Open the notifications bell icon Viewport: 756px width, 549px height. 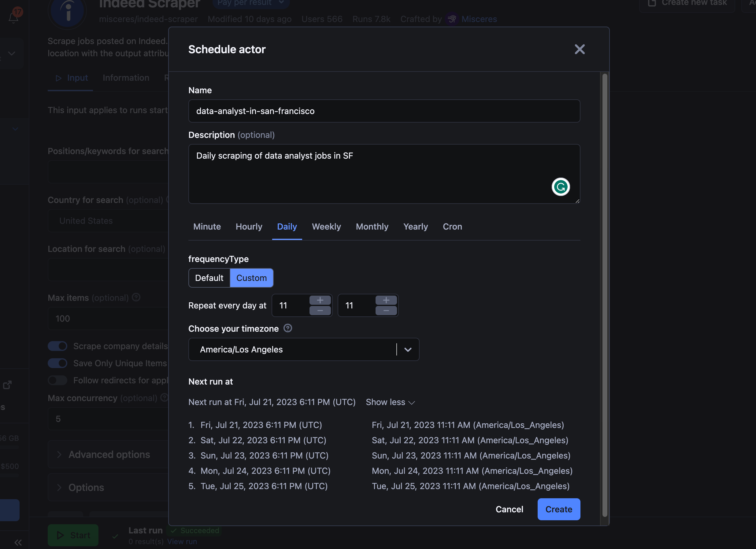[x=13, y=17]
